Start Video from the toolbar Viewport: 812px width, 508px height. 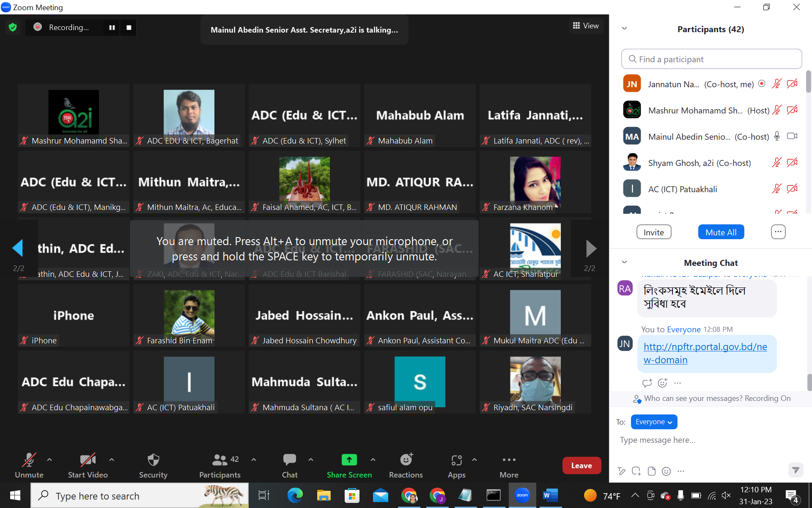tap(88, 465)
